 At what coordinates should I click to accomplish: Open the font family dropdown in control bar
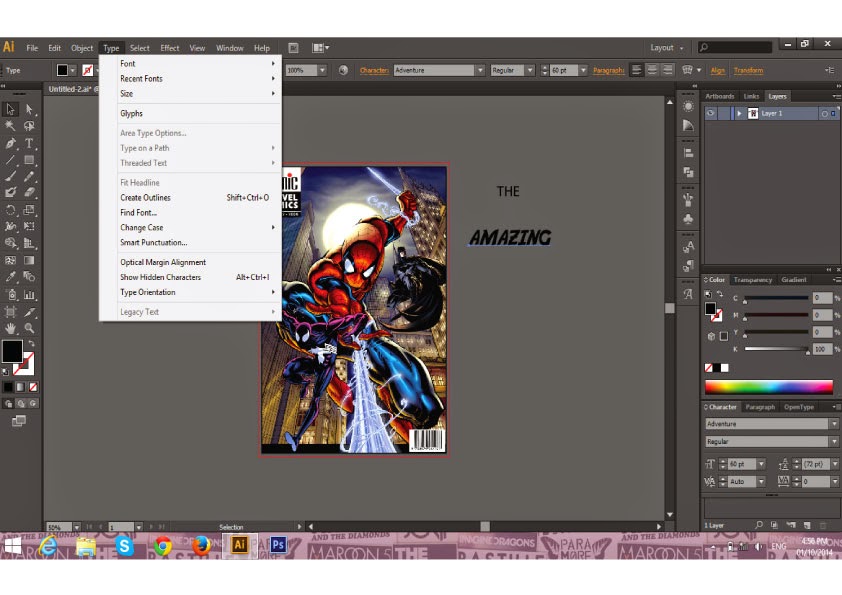480,70
